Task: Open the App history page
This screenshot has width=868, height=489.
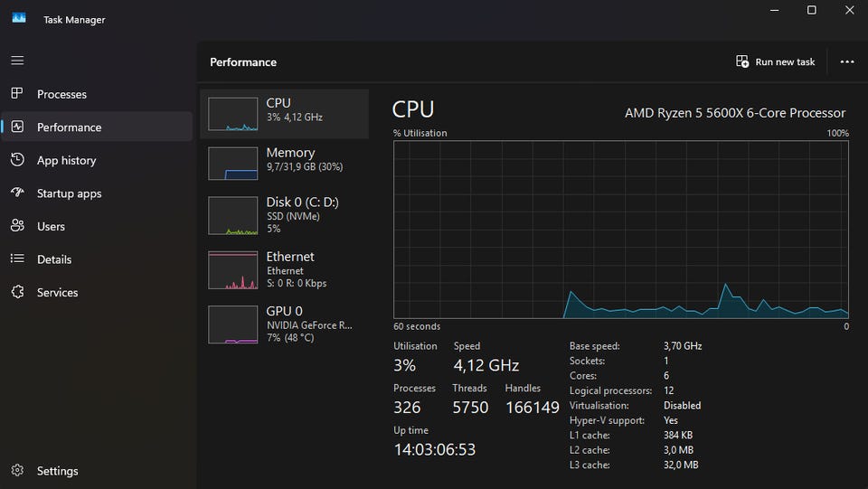Action: [x=66, y=160]
